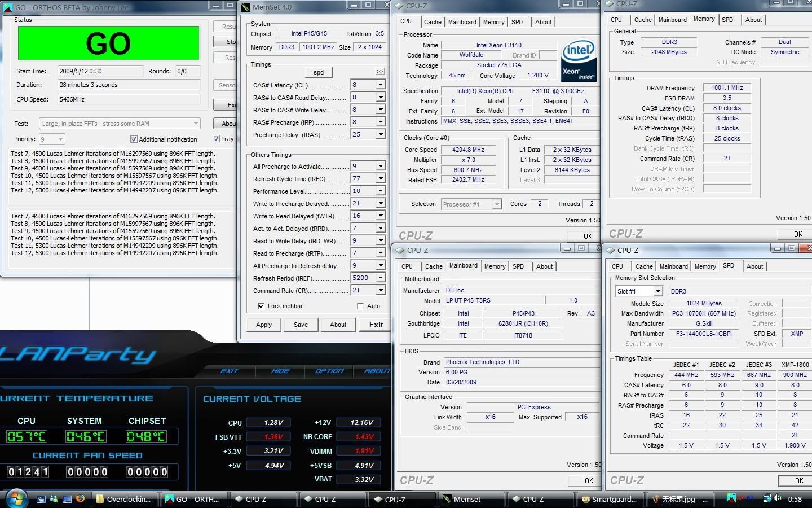Open Performance Level dropdown in MemSet
The image size is (812, 508).
(381, 191)
